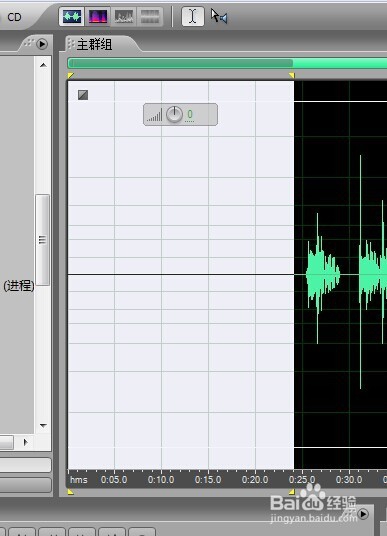Click the 0:15.0 mark on the time ruler

(x=208, y=480)
